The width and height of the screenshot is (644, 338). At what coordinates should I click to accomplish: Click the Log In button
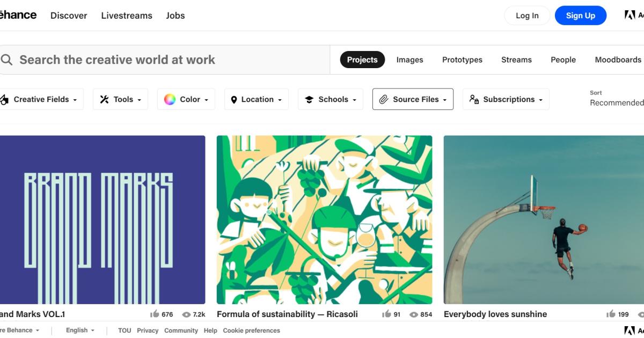[527, 16]
